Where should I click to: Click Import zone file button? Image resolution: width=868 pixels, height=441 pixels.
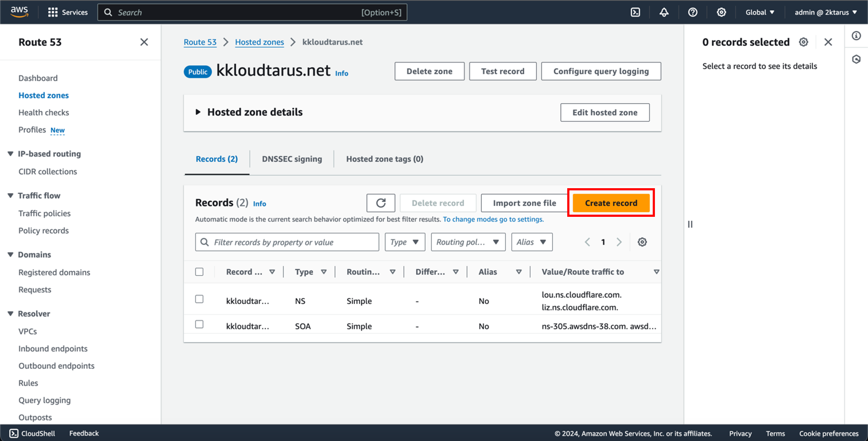(x=524, y=203)
